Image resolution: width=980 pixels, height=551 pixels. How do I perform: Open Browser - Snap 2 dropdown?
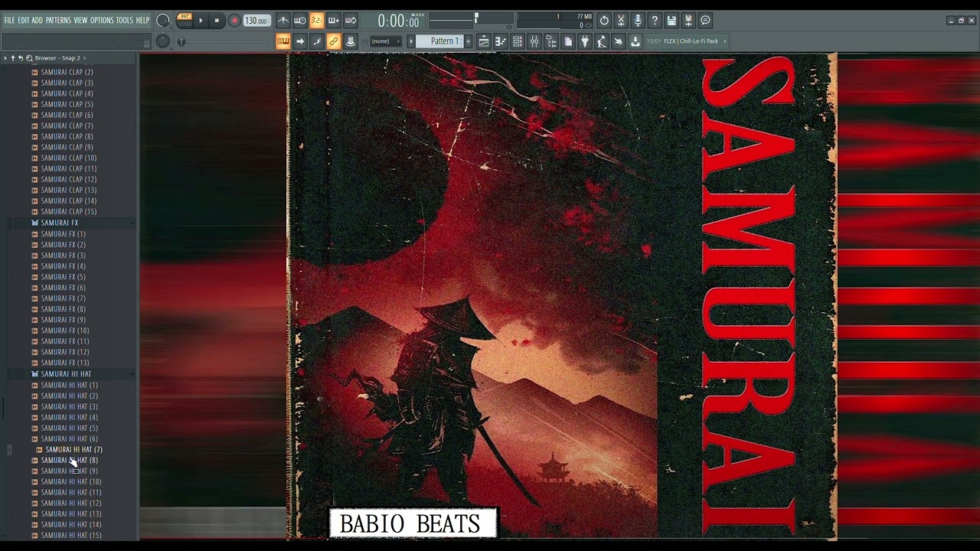pos(60,58)
